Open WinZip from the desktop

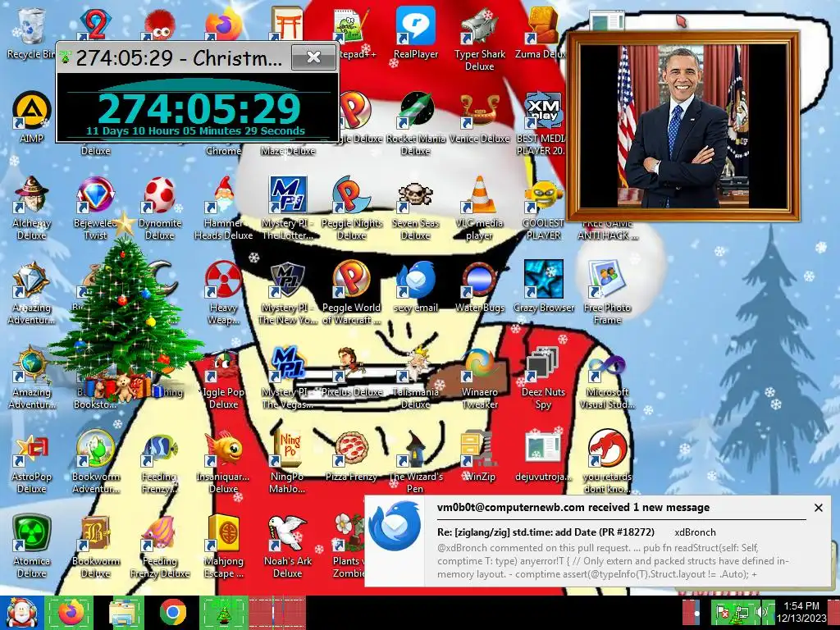[x=479, y=456]
